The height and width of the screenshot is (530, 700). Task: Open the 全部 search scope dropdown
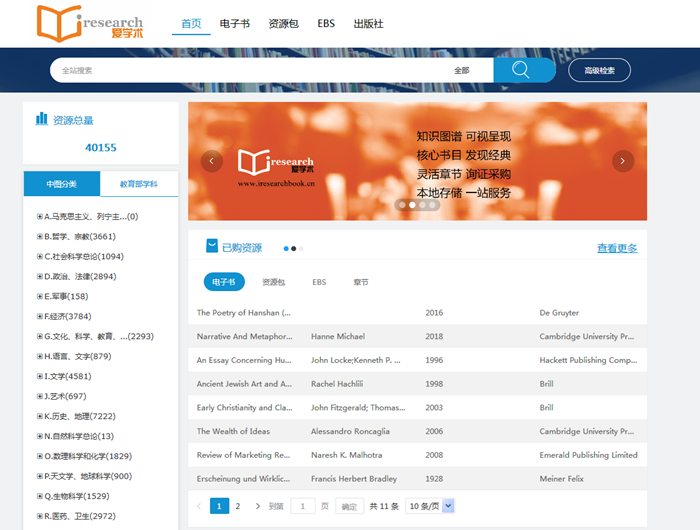(x=462, y=71)
